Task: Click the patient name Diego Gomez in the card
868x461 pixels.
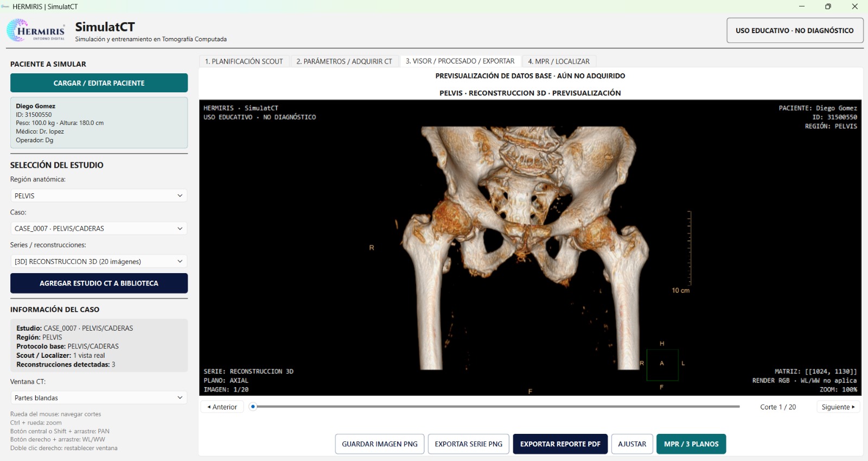Action: point(36,106)
